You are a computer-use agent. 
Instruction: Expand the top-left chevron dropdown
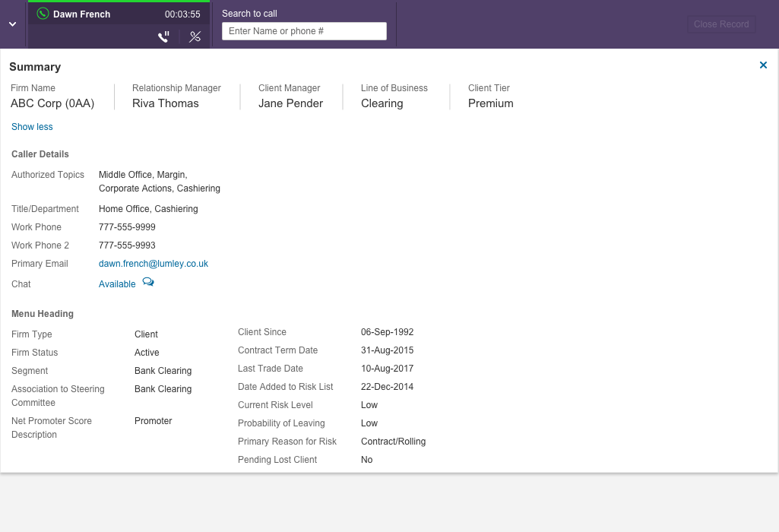click(x=12, y=24)
